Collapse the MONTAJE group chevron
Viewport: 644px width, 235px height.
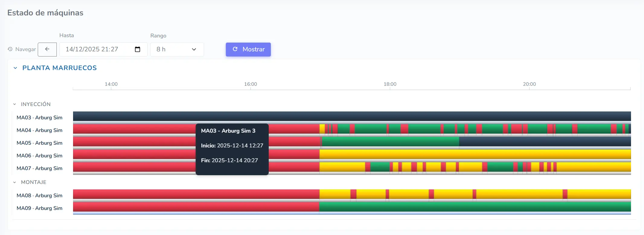coord(14,182)
